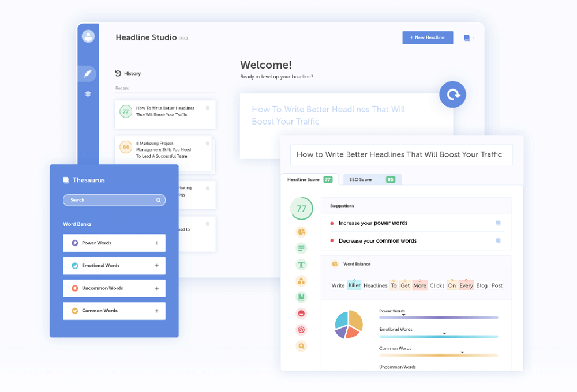Image resolution: width=577 pixels, height=392 pixels.
Task: Select the green lines word count icon
Action: 301,248
